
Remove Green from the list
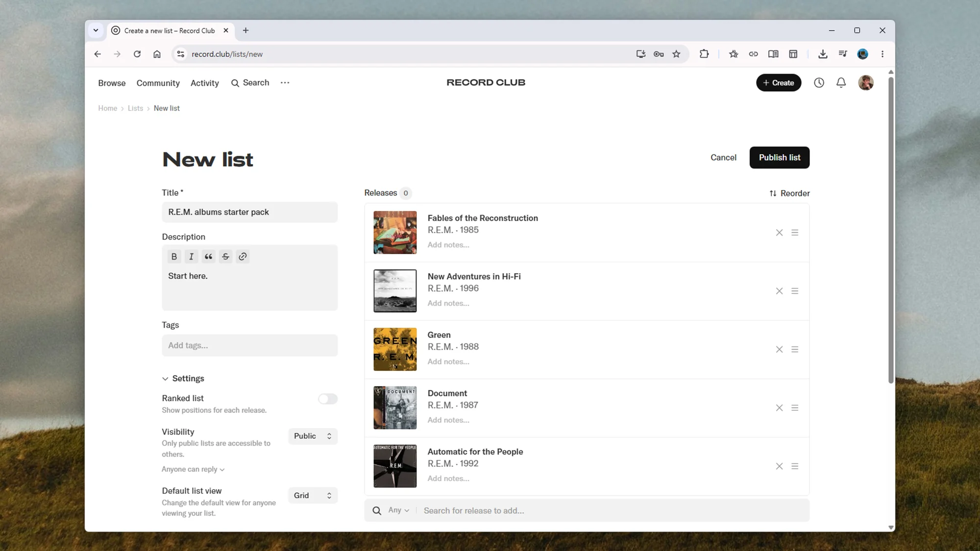tap(779, 349)
